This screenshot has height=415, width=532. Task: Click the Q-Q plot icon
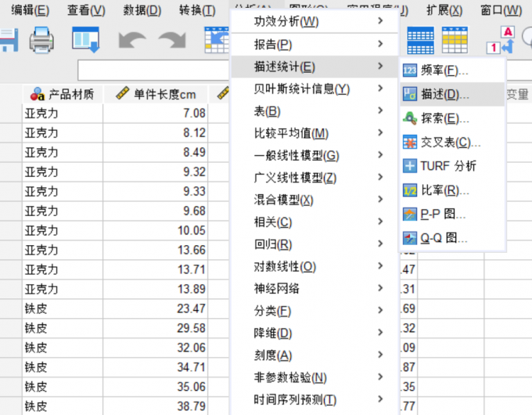click(409, 238)
